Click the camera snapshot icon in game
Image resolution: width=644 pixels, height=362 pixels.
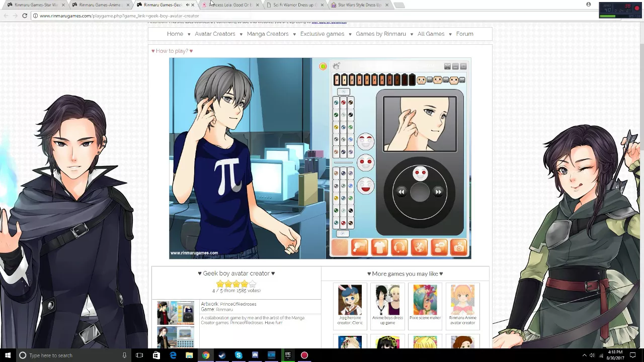click(x=459, y=247)
